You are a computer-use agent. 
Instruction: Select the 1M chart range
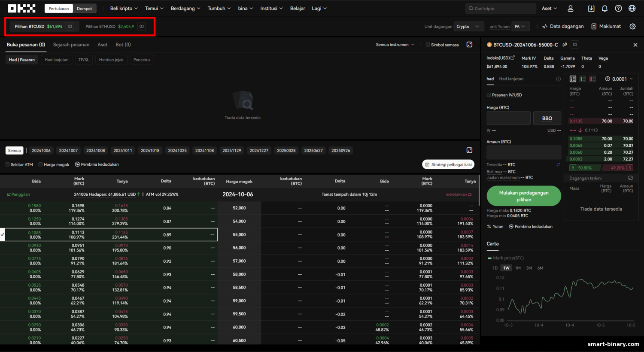point(518,268)
